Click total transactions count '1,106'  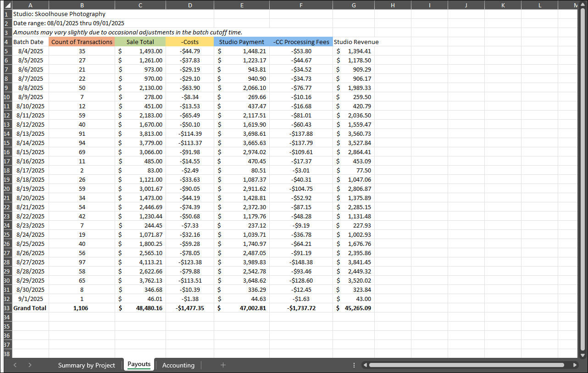(82, 308)
